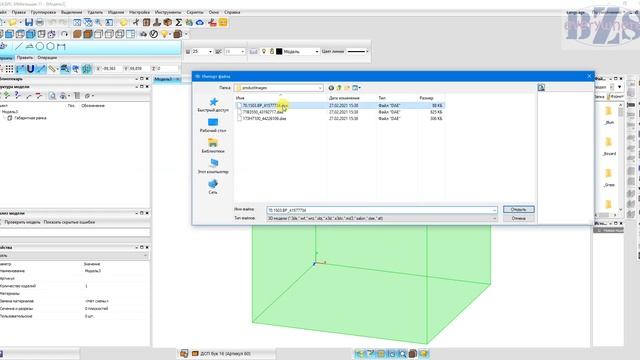Screen dimensions: 640x360
Task: Click Показать скрытые ошибки link
Action: click(x=69, y=222)
